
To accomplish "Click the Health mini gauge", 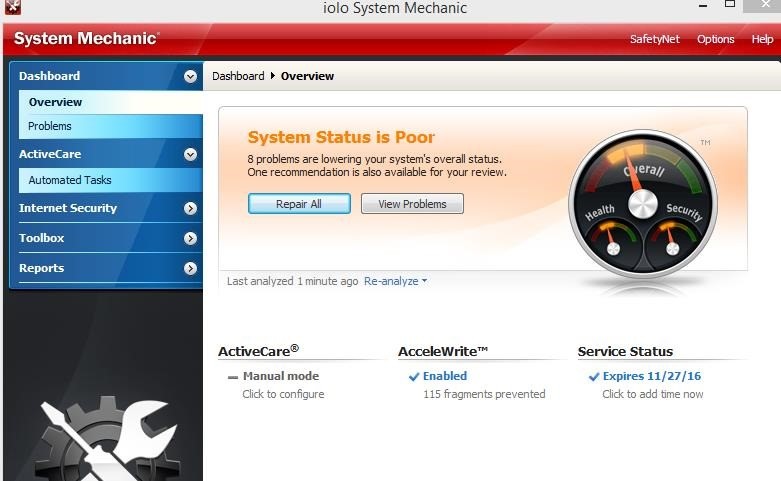I will pyautogui.click(x=613, y=240).
